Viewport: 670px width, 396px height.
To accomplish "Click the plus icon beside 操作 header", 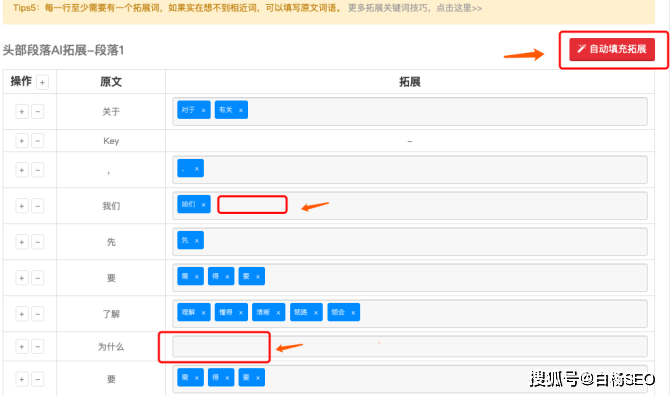I will point(42,82).
